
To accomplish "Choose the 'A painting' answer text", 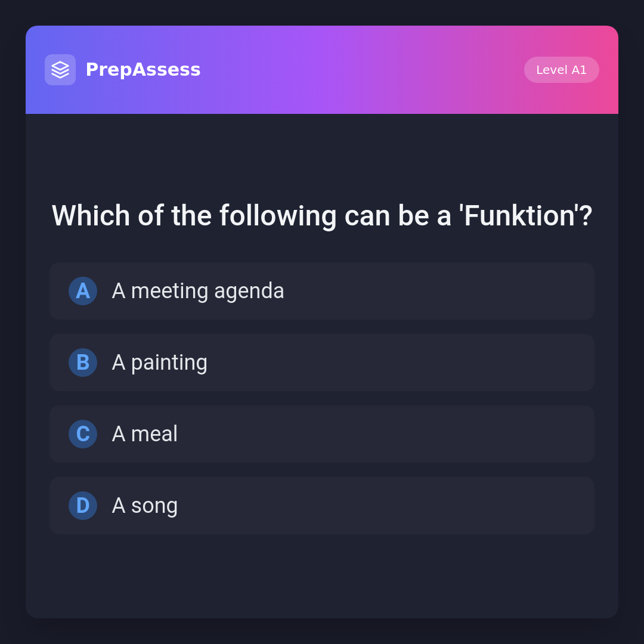I will (160, 363).
